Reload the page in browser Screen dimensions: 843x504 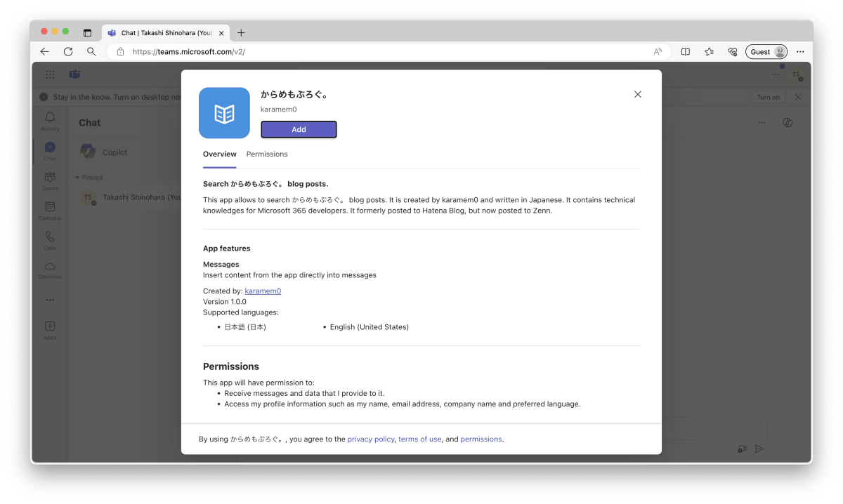click(x=68, y=52)
